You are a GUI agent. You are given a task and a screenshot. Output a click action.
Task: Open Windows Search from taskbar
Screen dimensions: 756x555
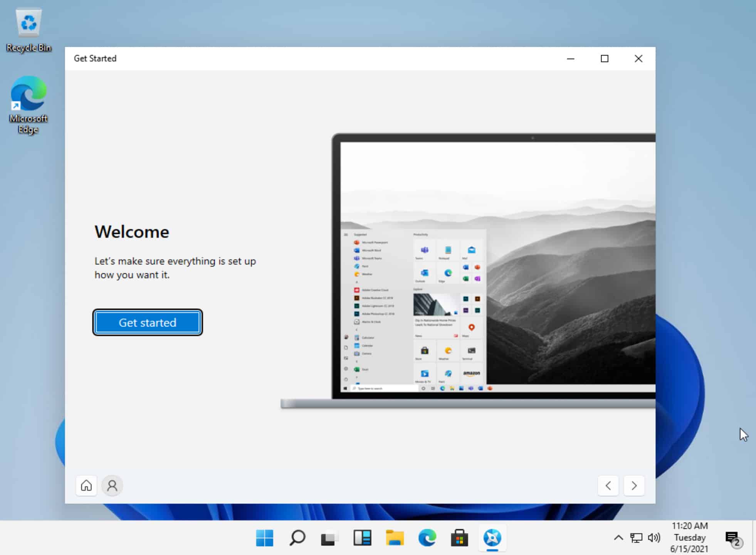297,538
